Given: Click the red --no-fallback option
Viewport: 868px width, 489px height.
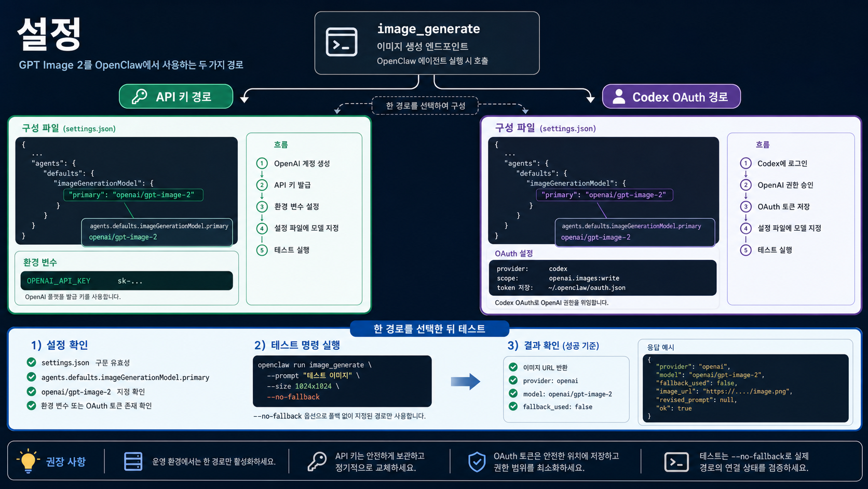Looking at the screenshot, I should [x=293, y=397].
